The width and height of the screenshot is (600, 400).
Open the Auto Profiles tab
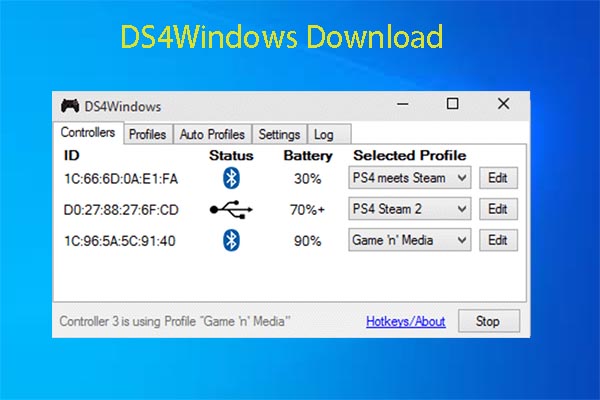(x=212, y=134)
